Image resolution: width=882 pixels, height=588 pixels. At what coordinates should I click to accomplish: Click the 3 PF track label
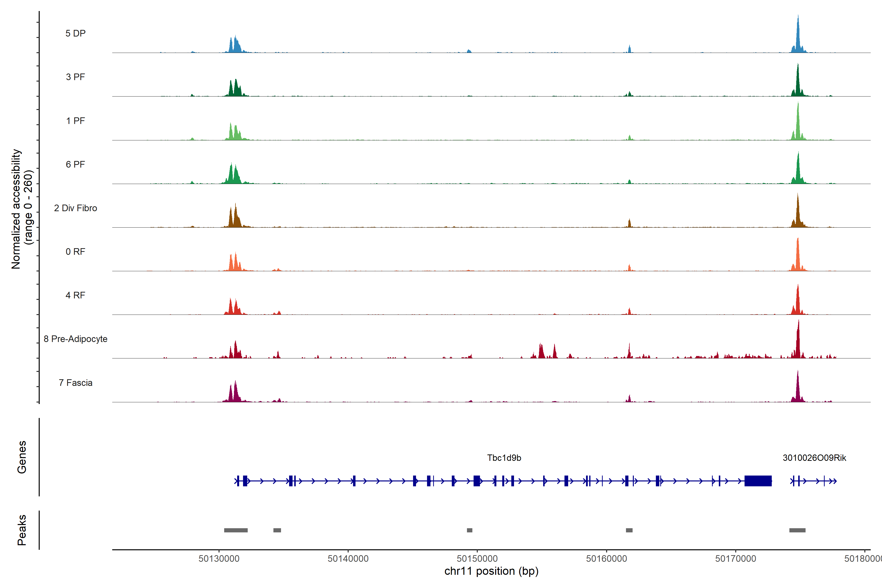[75, 77]
